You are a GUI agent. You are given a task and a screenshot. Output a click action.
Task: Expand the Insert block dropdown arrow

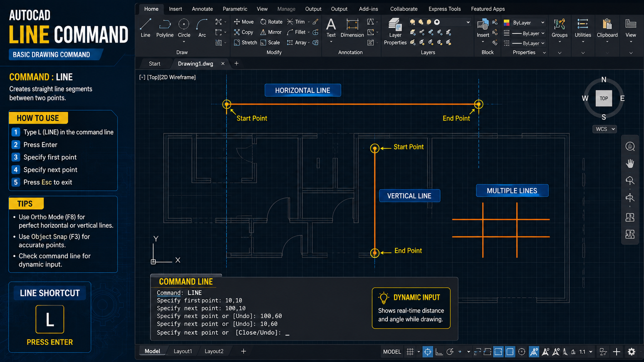[x=483, y=42]
